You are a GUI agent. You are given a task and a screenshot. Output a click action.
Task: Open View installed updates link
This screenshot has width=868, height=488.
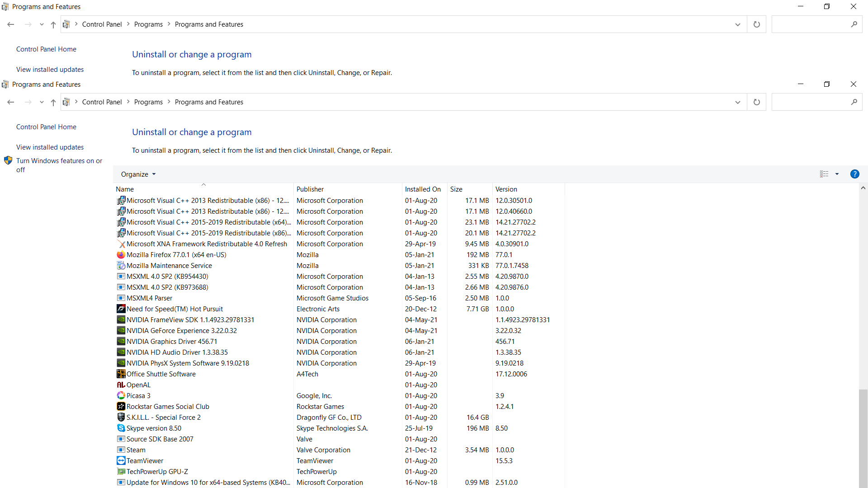[50, 147]
